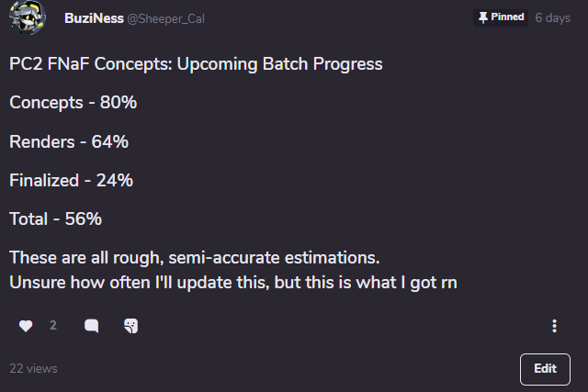Open comments via the speech bubble icon
Image resolution: width=588 pixels, height=392 pixels.
coord(92,326)
